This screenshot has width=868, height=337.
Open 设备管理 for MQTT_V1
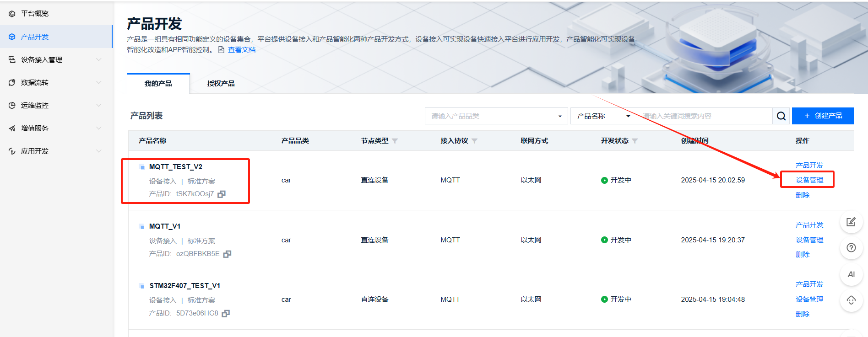point(809,240)
